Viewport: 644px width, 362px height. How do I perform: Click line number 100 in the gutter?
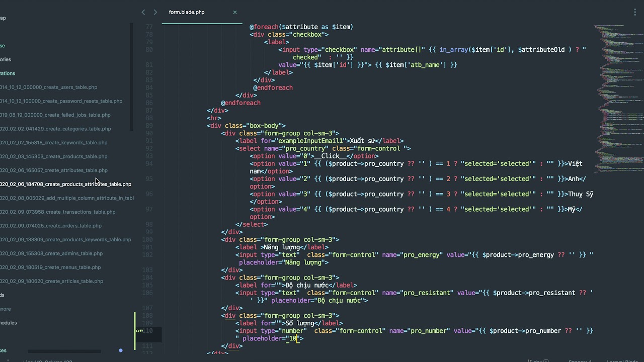click(x=147, y=240)
